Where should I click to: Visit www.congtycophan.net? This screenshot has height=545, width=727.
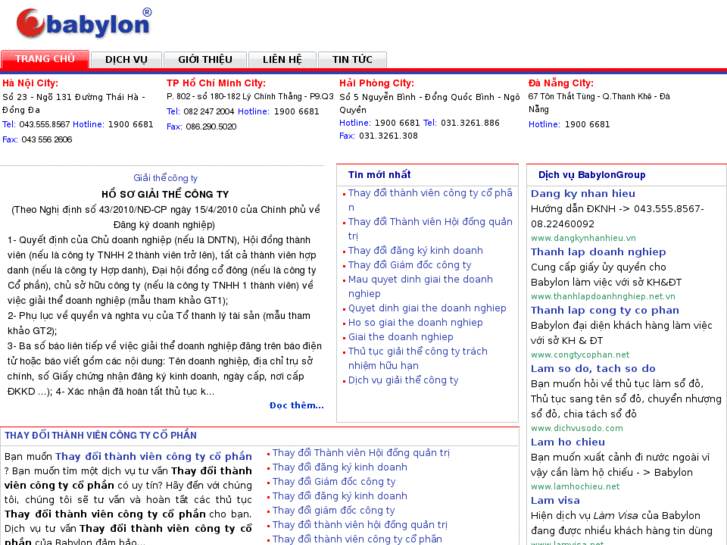pyautogui.click(x=580, y=355)
